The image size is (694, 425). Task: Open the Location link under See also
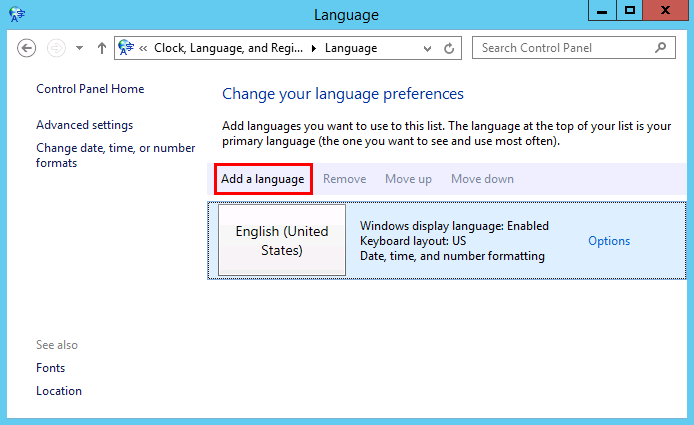pyautogui.click(x=59, y=391)
